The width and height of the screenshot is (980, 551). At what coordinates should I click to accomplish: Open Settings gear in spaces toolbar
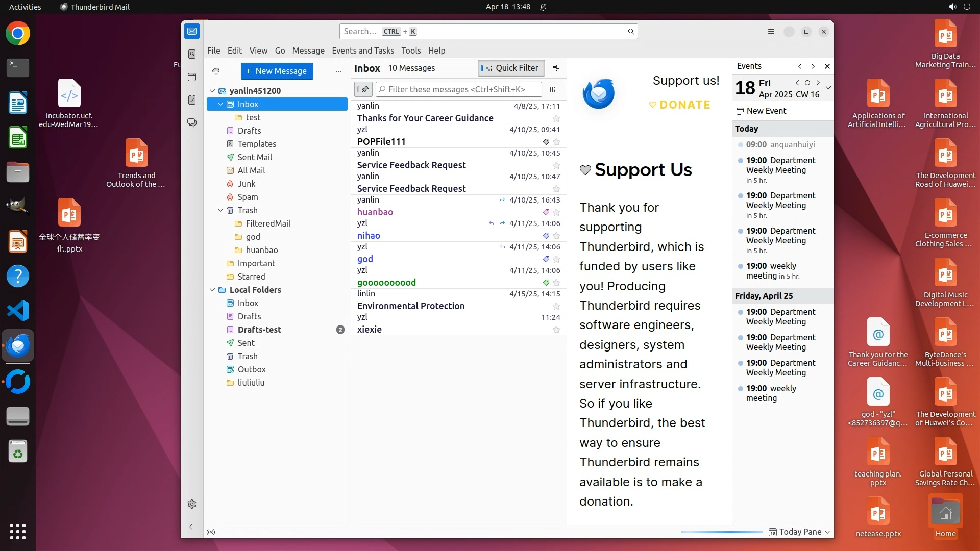point(192,504)
